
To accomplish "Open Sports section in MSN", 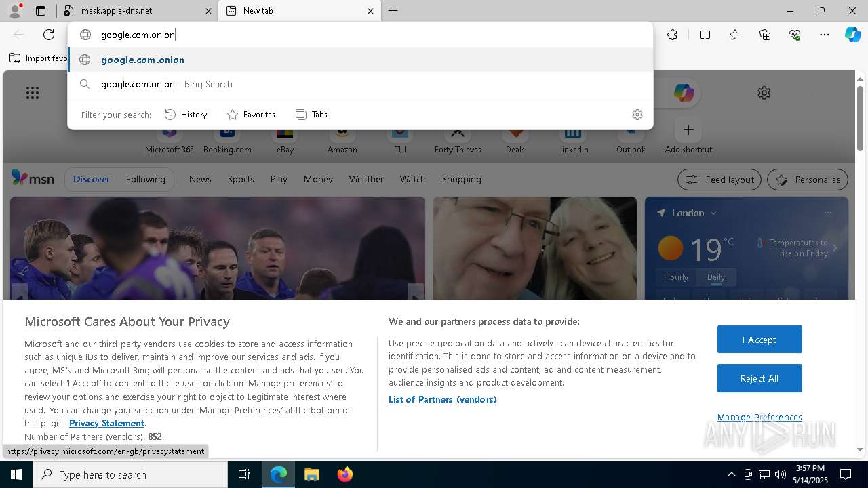I will point(241,179).
